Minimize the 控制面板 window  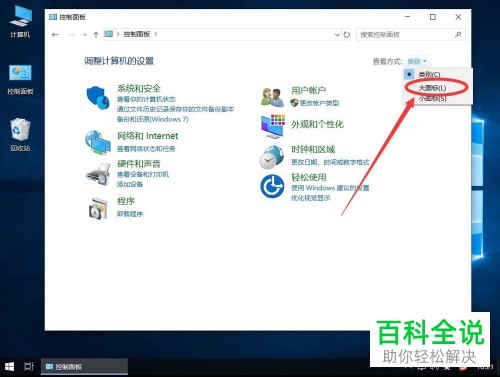407,17
